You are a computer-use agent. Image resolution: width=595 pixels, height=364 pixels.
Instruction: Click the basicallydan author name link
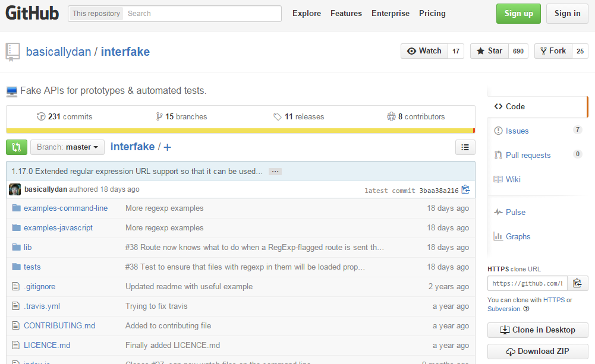tap(46, 189)
